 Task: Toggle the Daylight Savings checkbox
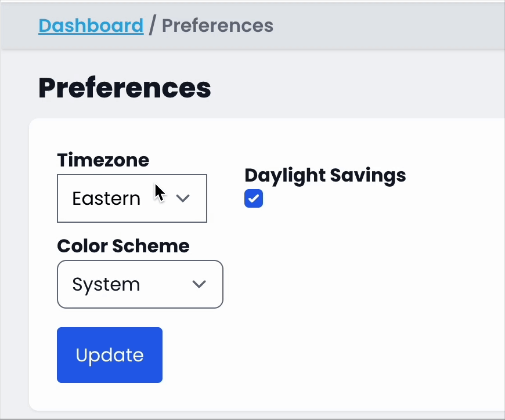[x=254, y=198]
